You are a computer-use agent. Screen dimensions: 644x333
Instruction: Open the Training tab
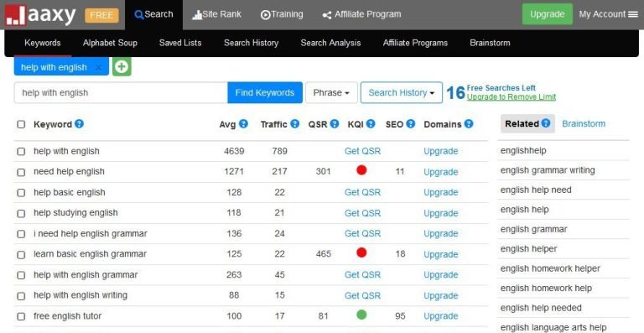click(282, 15)
